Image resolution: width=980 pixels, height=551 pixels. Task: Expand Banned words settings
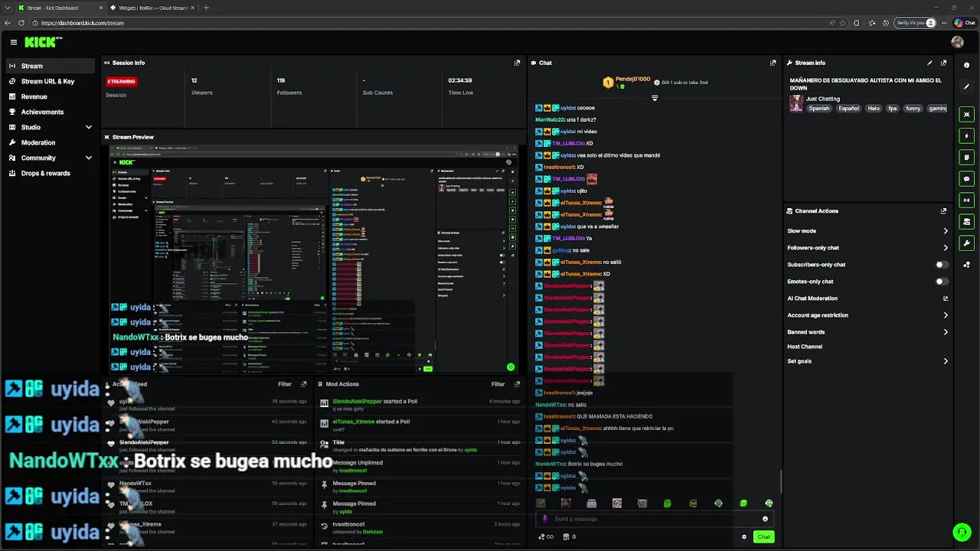[946, 332]
